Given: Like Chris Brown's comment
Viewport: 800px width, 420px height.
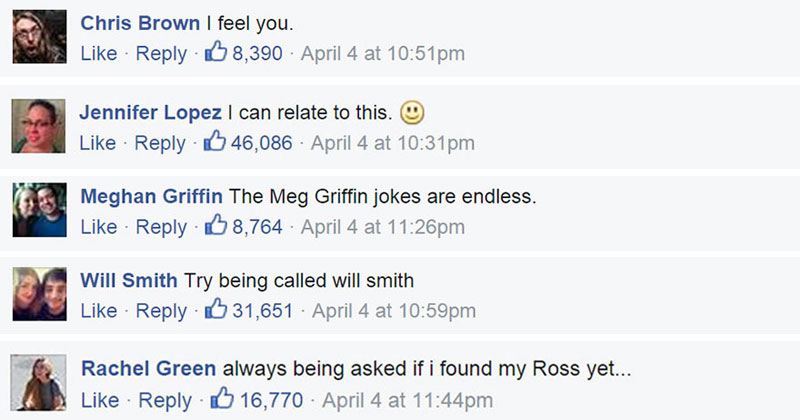Looking at the screenshot, I should pyautogui.click(x=98, y=53).
